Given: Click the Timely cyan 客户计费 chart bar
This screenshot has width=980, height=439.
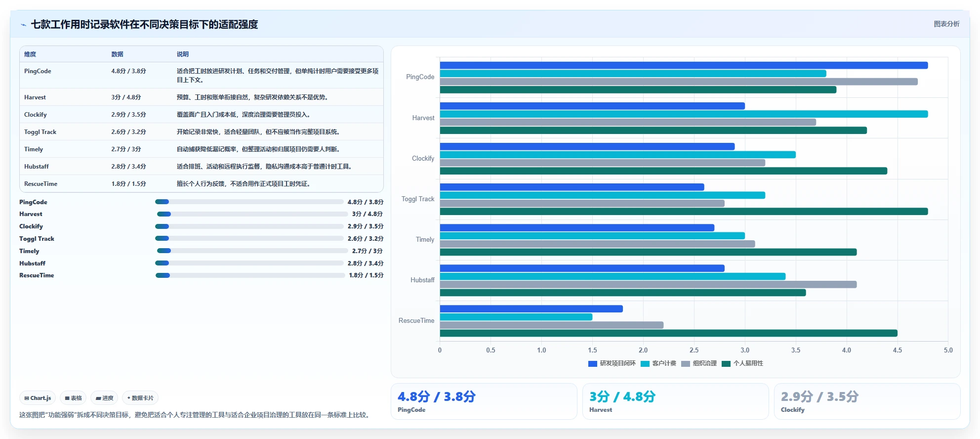Looking at the screenshot, I should coord(592,236).
